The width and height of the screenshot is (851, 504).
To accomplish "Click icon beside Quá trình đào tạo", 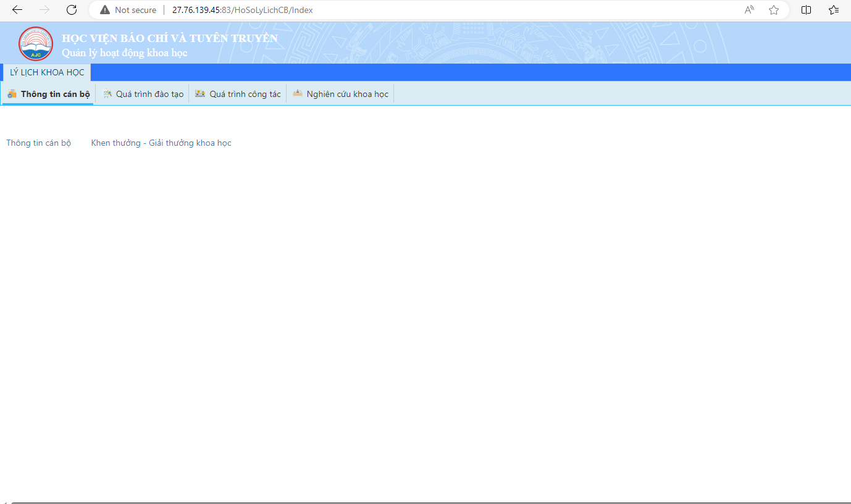I will pyautogui.click(x=107, y=94).
